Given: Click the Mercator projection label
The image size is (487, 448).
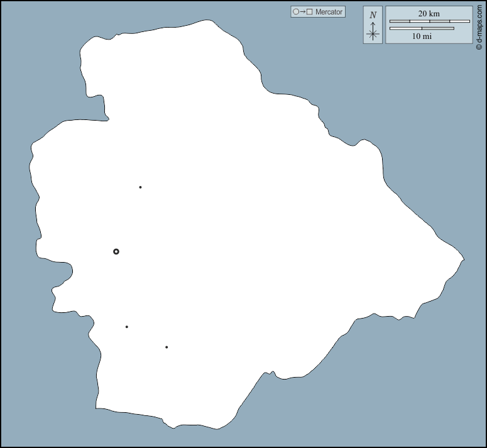Looking at the screenshot, I should [329, 12].
